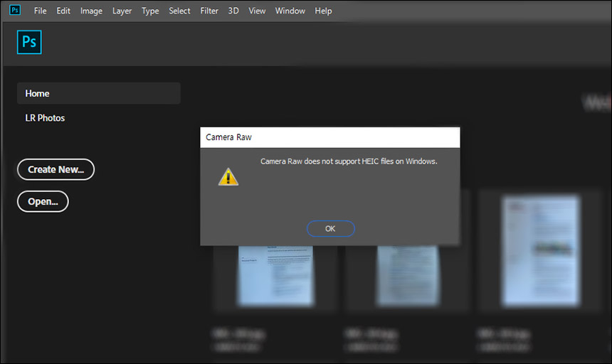Open the middle blurred recent file thumbnail

(x=408, y=276)
